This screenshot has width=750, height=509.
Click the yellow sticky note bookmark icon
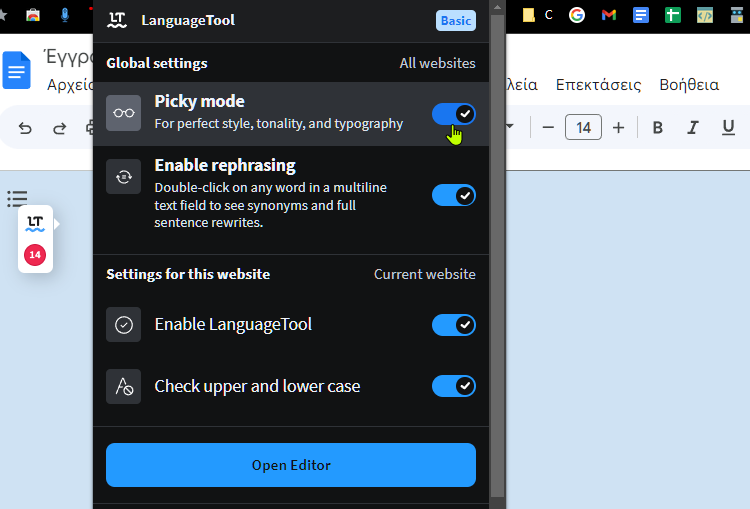[528, 15]
